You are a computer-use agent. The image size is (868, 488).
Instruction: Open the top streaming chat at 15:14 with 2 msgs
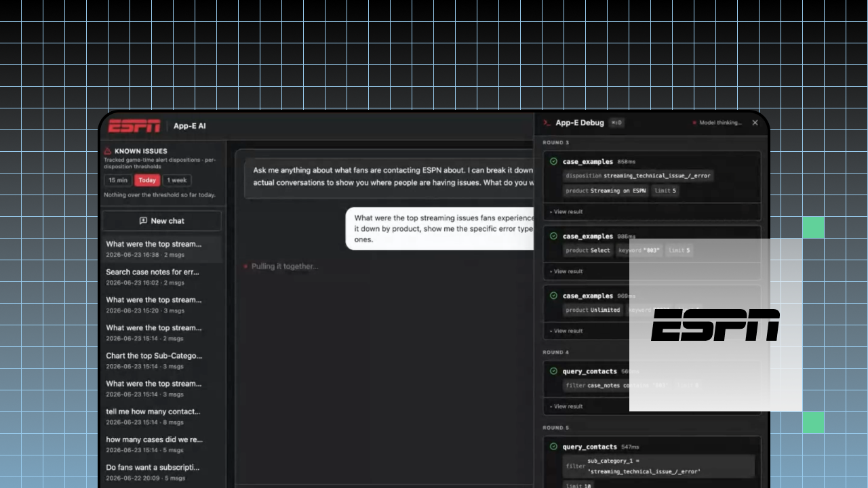(161, 332)
